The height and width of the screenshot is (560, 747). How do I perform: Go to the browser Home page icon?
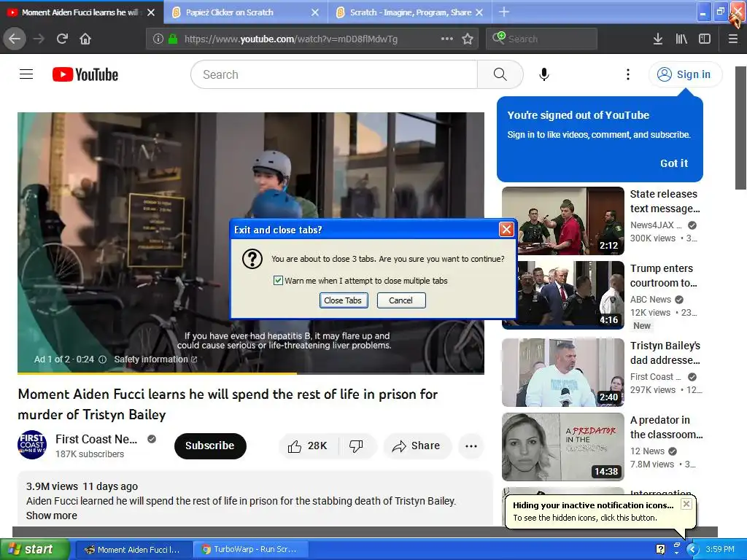(85, 39)
